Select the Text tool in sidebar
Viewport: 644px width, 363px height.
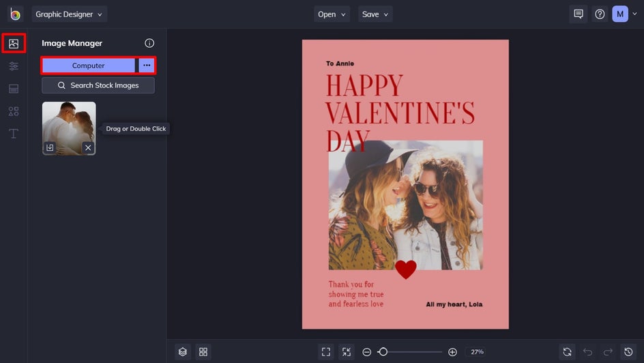point(14,134)
